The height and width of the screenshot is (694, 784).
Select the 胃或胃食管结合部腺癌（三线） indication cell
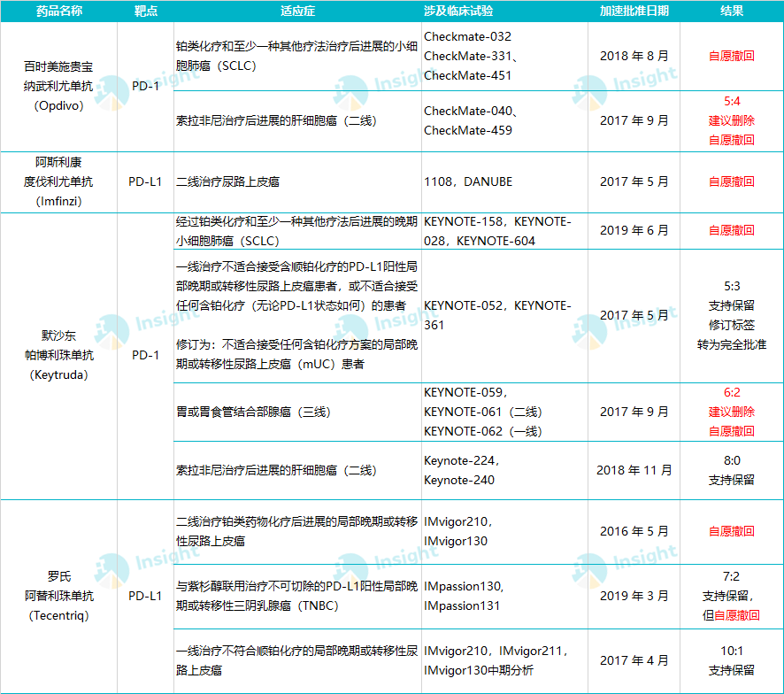click(x=297, y=413)
